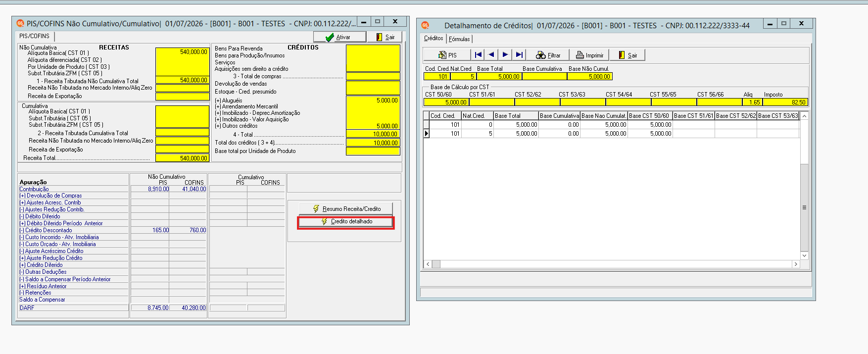The height and width of the screenshot is (354, 868).
Task: Click the Base Nao Cumulat. column header
Action: pos(604,116)
